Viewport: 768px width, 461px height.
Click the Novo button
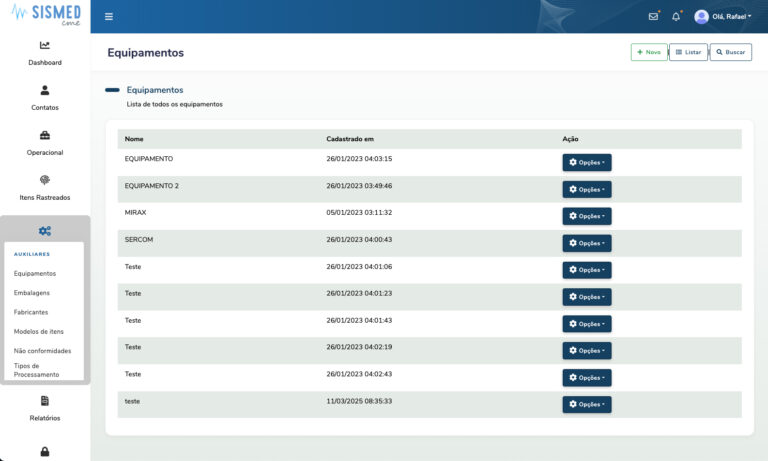(648, 52)
